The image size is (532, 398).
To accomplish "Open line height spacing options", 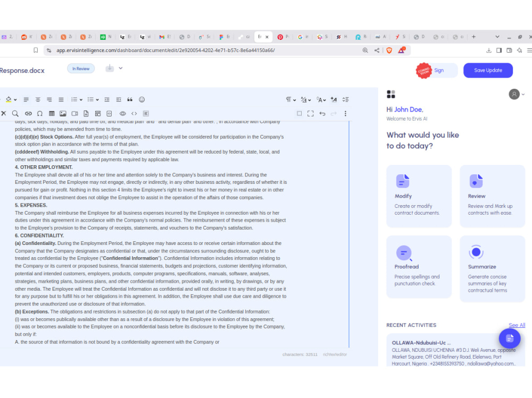I will click(x=345, y=99).
